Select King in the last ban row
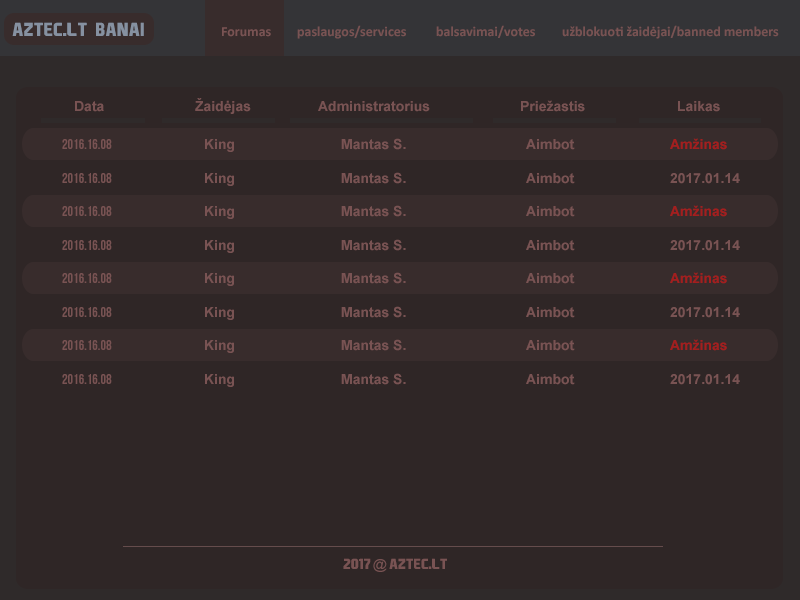 tap(219, 379)
